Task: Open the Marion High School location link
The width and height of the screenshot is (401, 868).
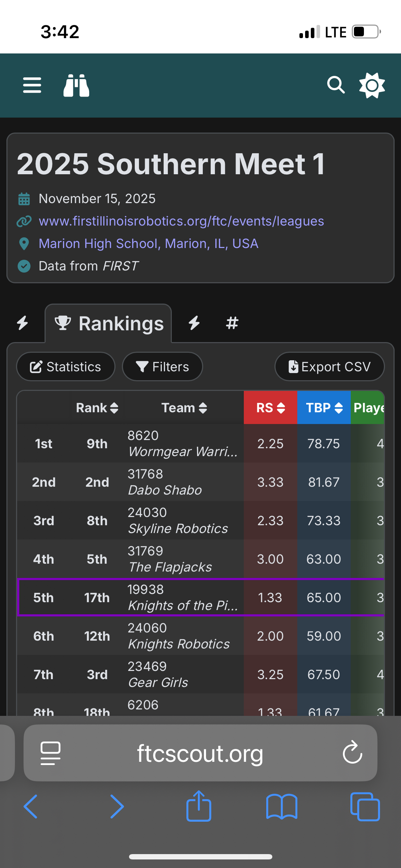Action: click(149, 244)
